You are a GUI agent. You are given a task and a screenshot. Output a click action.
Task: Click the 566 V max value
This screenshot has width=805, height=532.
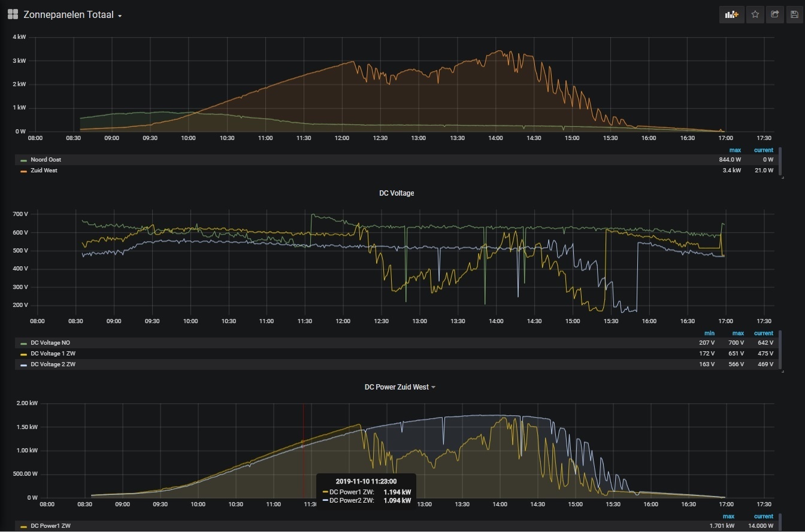click(737, 364)
